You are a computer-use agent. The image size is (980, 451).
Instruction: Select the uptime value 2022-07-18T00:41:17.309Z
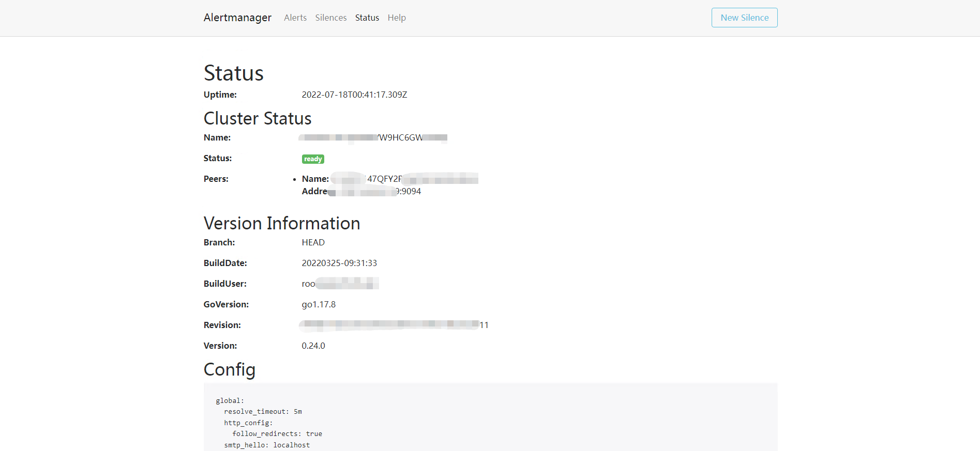(354, 95)
